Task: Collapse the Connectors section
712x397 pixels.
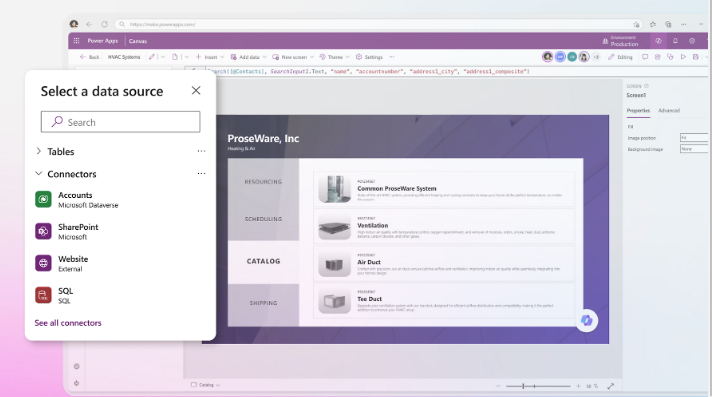Action: pyautogui.click(x=39, y=174)
